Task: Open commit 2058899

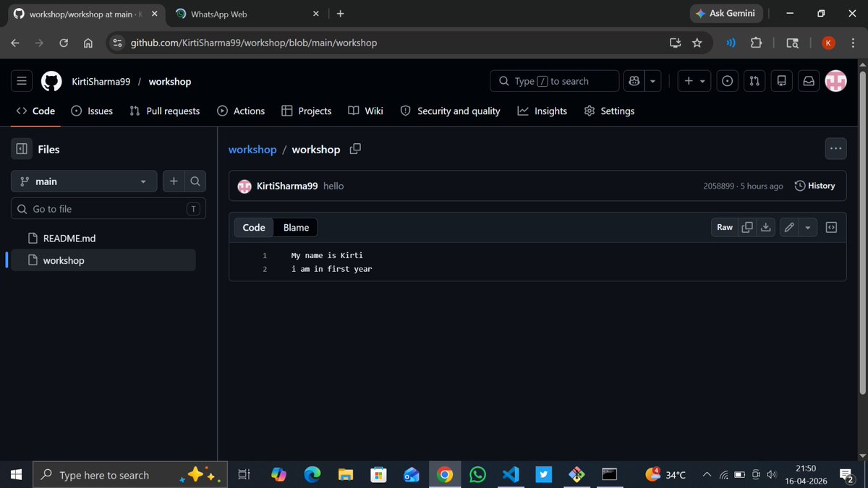Action: (x=719, y=186)
